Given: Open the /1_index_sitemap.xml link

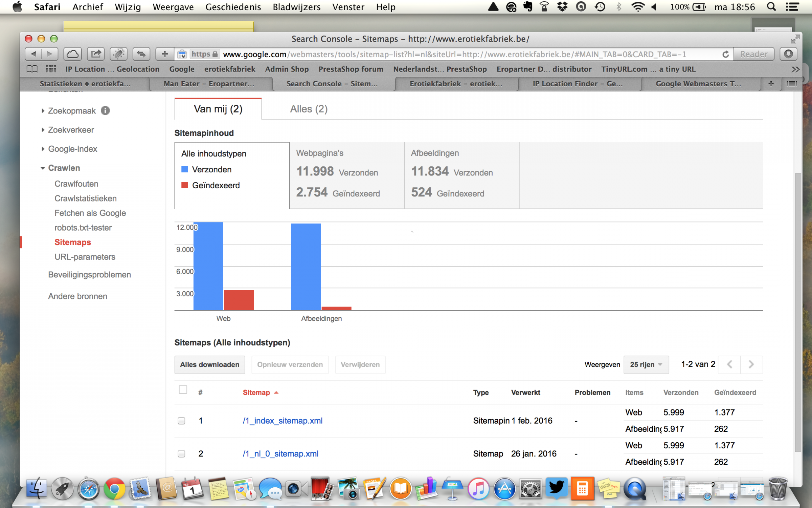Looking at the screenshot, I should point(283,421).
